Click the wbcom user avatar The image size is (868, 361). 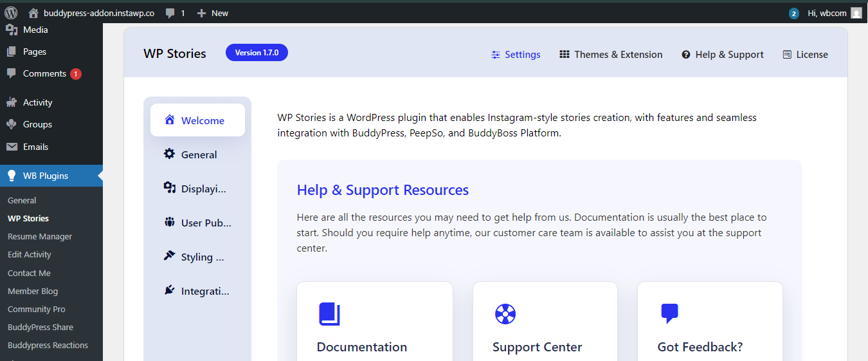pyautogui.click(x=856, y=13)
